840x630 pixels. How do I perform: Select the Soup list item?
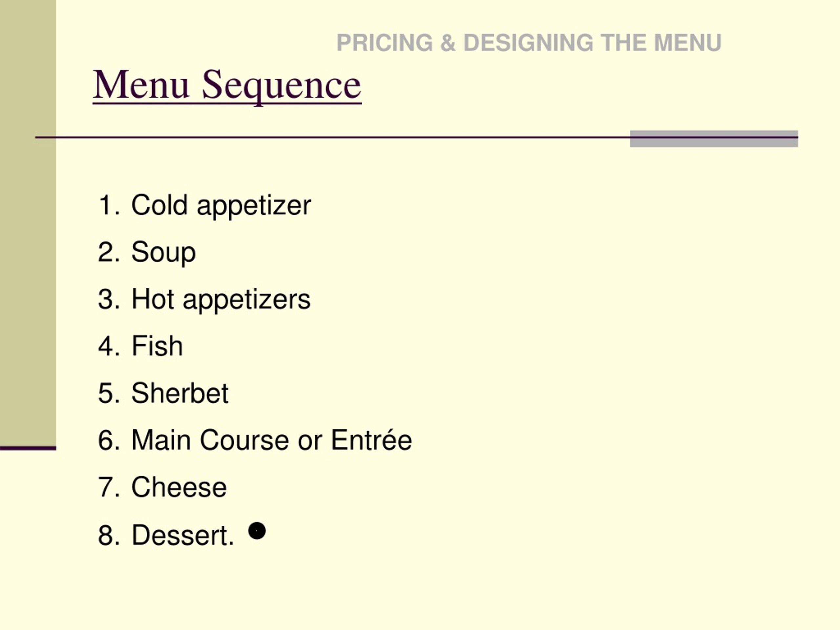point(163,252)
